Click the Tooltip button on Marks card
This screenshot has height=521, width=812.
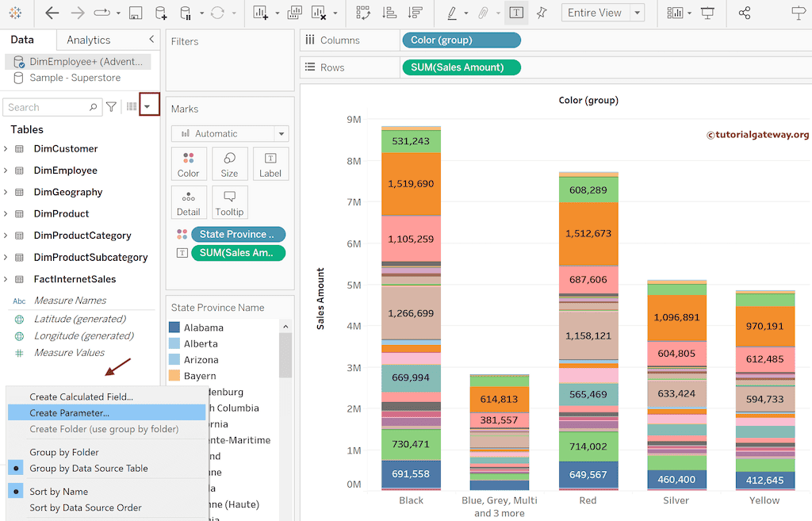point(229,202)
